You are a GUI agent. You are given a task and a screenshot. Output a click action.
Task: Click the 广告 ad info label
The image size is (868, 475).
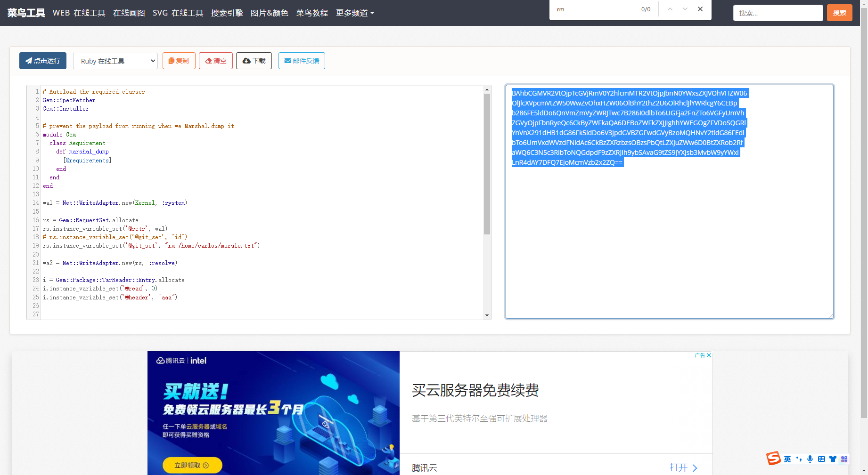(x=700, y=355)
